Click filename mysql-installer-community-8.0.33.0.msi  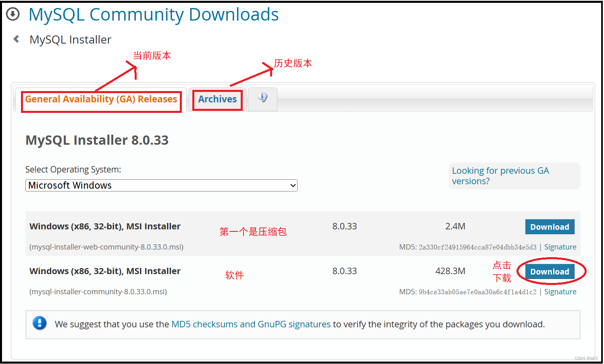tap(98, 292)
